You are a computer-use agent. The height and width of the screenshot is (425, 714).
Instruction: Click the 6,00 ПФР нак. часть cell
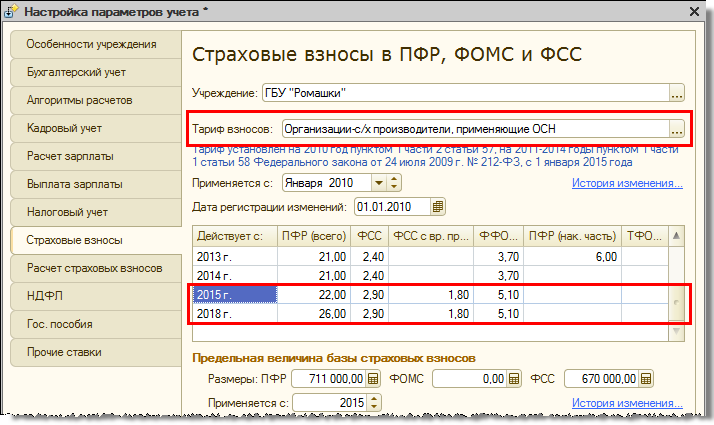click(572, 257)
